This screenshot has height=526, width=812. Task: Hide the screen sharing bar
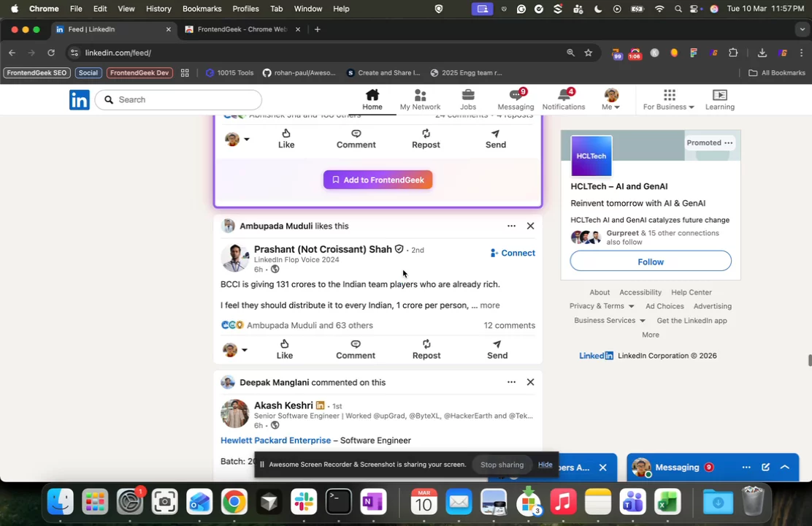coord(545,465)
